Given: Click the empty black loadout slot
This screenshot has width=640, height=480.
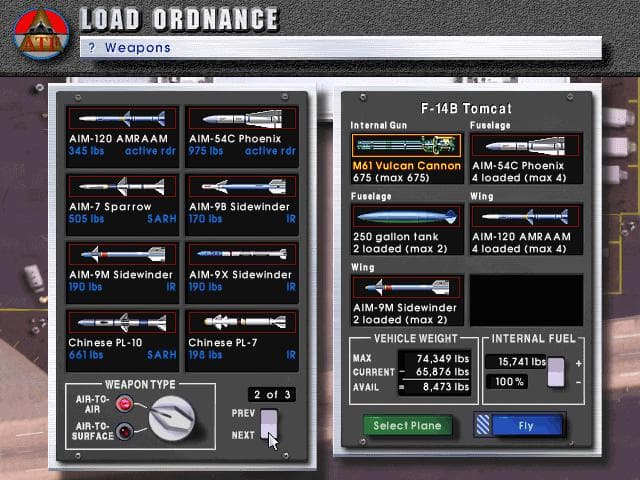Looking at the screenshot, I should click(x=527, y=300).
